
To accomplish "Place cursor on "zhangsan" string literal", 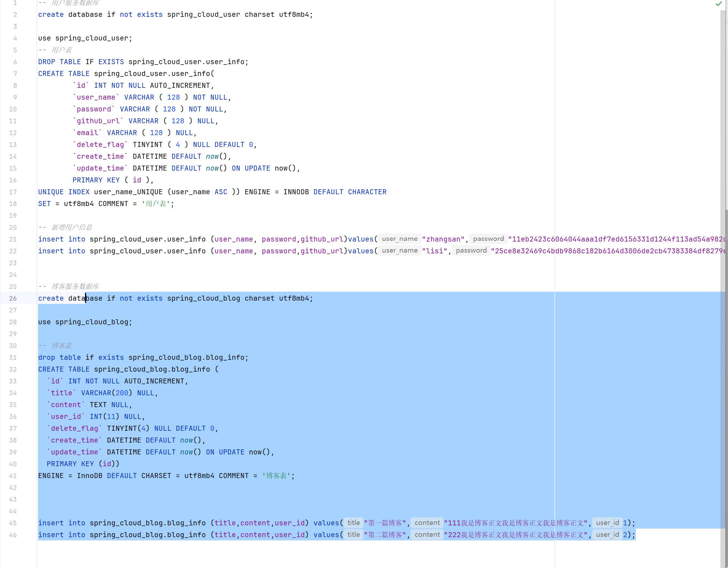I will 443,239.
